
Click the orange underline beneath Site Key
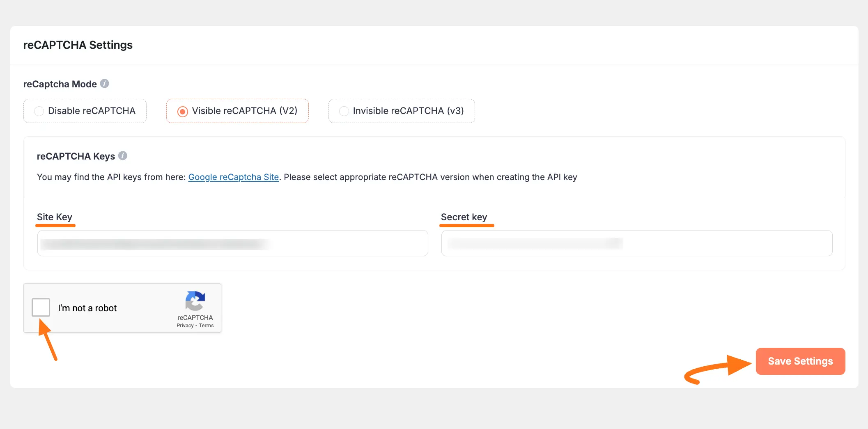55,226
